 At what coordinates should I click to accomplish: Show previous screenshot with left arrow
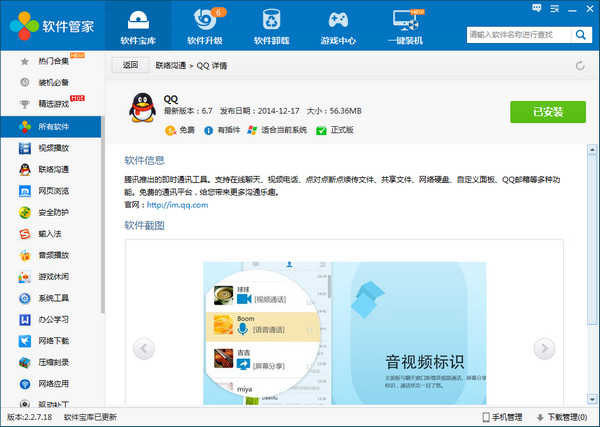(144, 348)
